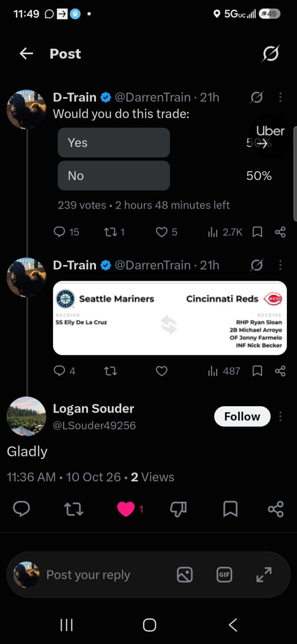Select the Yes poll option
This screenshot has height=644, width=297.
pos(114,143)
